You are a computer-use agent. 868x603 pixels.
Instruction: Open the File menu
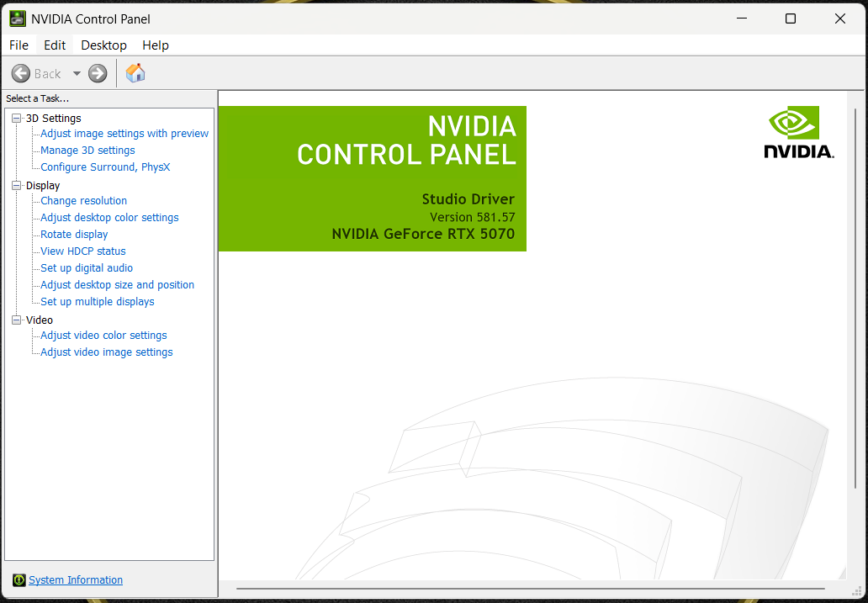pos(19,45)
